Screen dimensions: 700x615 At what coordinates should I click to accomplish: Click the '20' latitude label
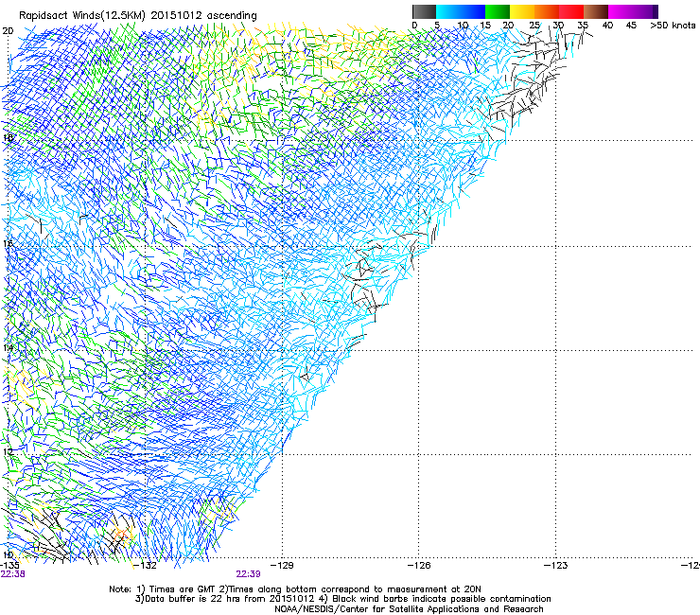click(8, 31)
